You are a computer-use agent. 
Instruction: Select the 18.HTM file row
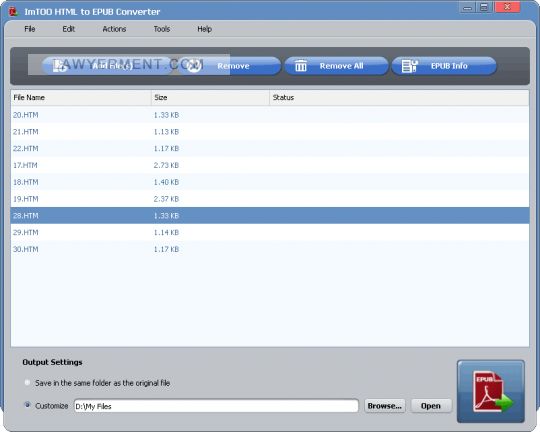pyautogui.click(x=270, y=182)
